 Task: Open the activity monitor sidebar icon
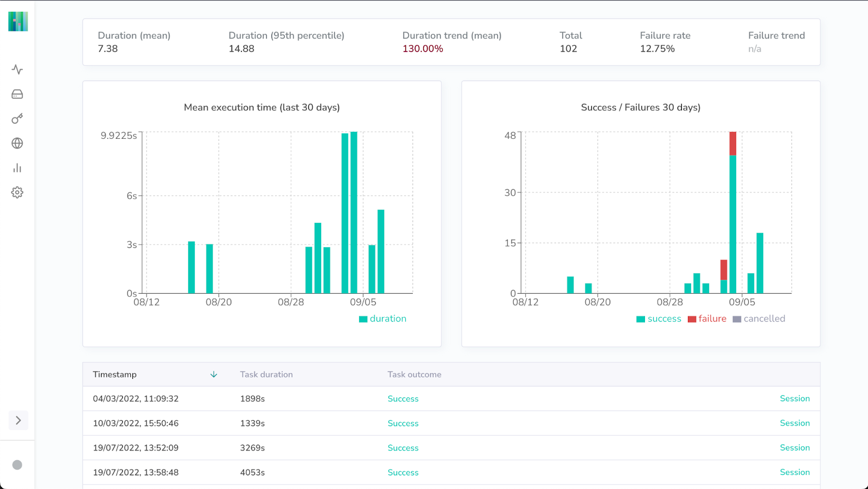click(17, 69)
